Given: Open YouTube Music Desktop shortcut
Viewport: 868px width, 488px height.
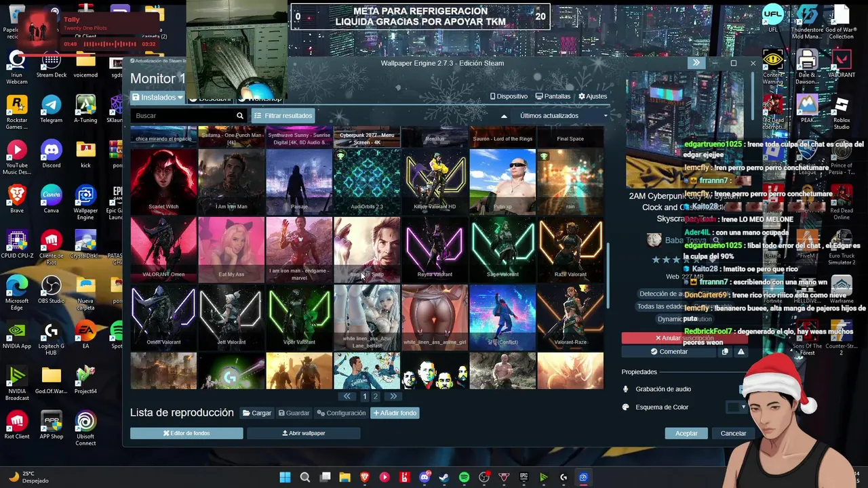Looking at the screenshot, I should (x=17, y=157).
